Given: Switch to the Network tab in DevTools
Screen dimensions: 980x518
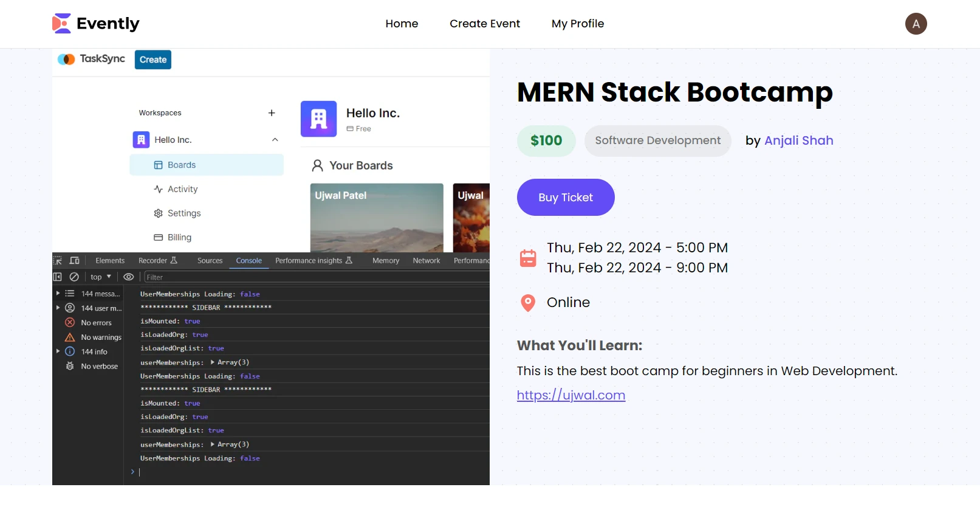Looking at the screenshot, I should click(426, 261).
